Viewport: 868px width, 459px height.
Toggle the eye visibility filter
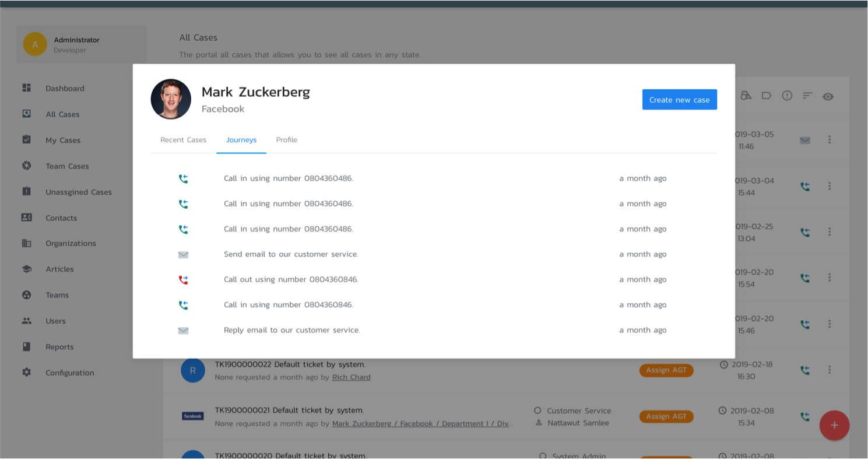pyautogui.click(x=828, y=96)
